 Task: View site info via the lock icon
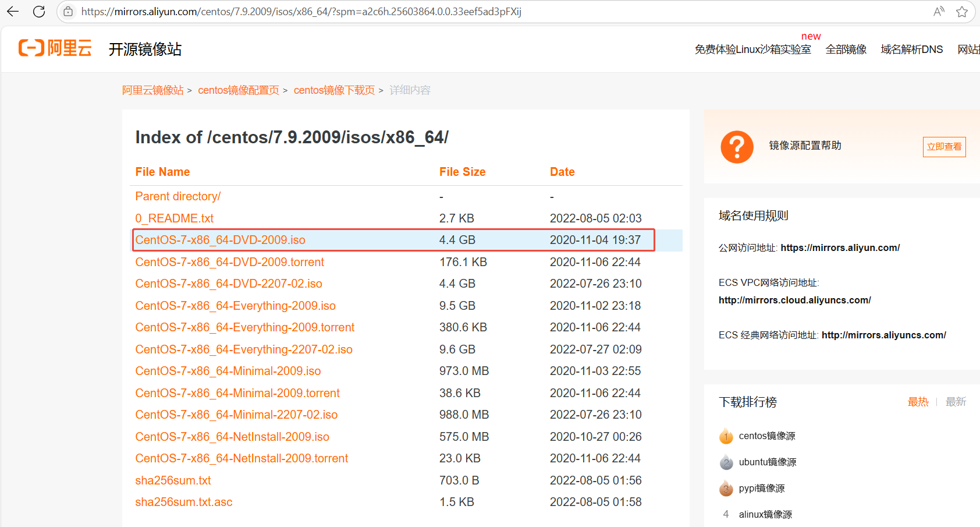[x=68, y=12]
